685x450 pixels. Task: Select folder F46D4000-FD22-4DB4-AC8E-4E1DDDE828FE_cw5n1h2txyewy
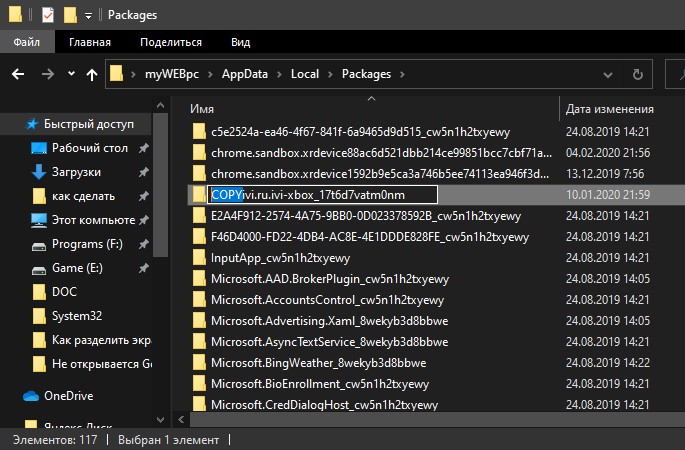click(370, 237)
